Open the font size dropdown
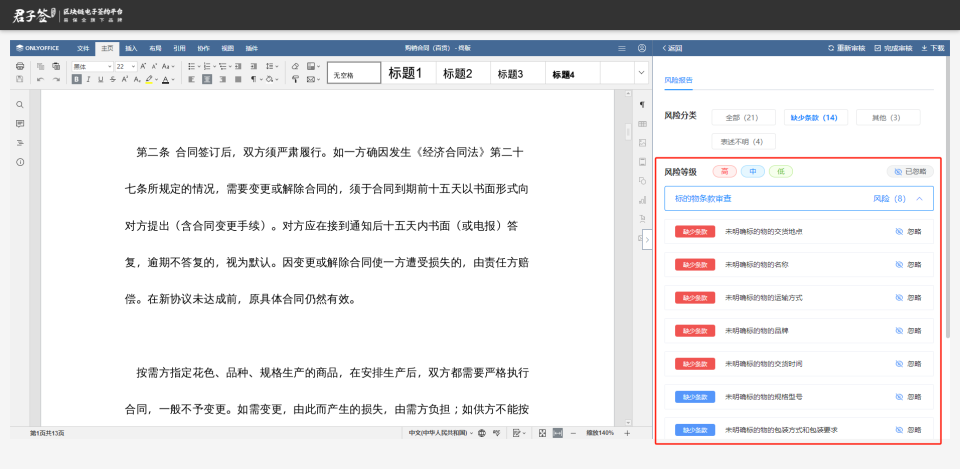Image resolution: width=960 pixels, height=469 pixels. tap(134, 66)
